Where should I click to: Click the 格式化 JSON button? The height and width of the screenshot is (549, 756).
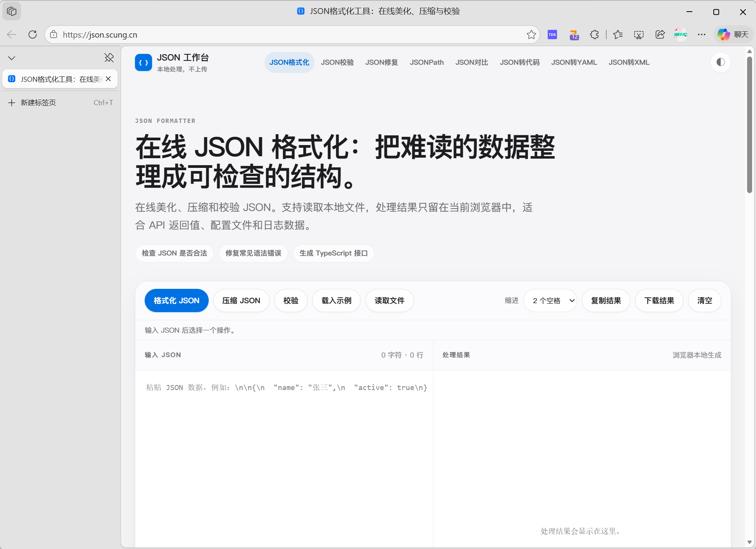point(176,300)
